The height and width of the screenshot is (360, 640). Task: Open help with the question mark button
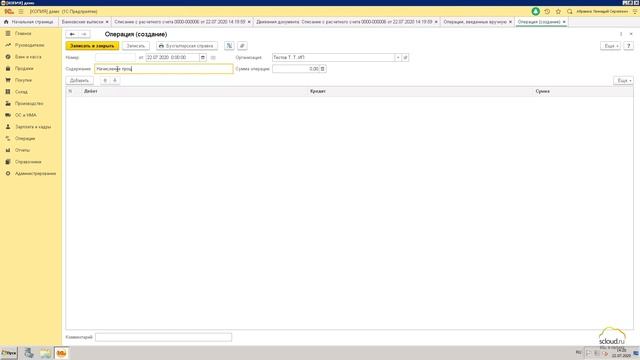coord(629,46)
